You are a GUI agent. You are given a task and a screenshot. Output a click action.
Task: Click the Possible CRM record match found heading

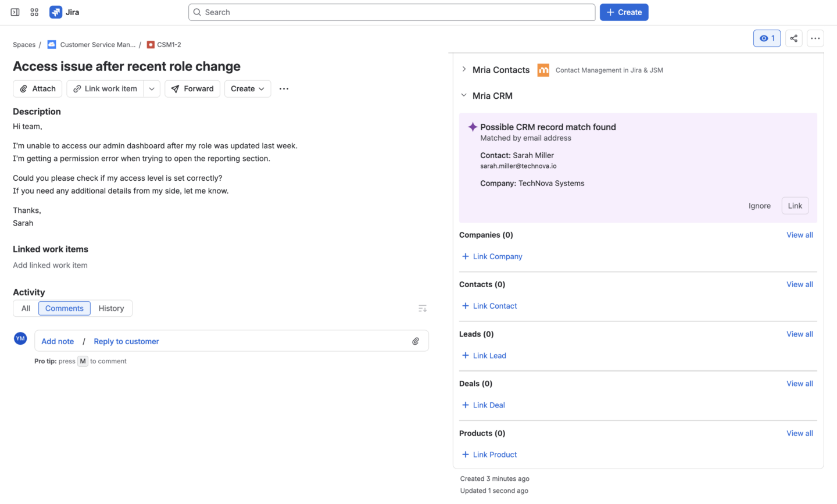coord(548,127)
